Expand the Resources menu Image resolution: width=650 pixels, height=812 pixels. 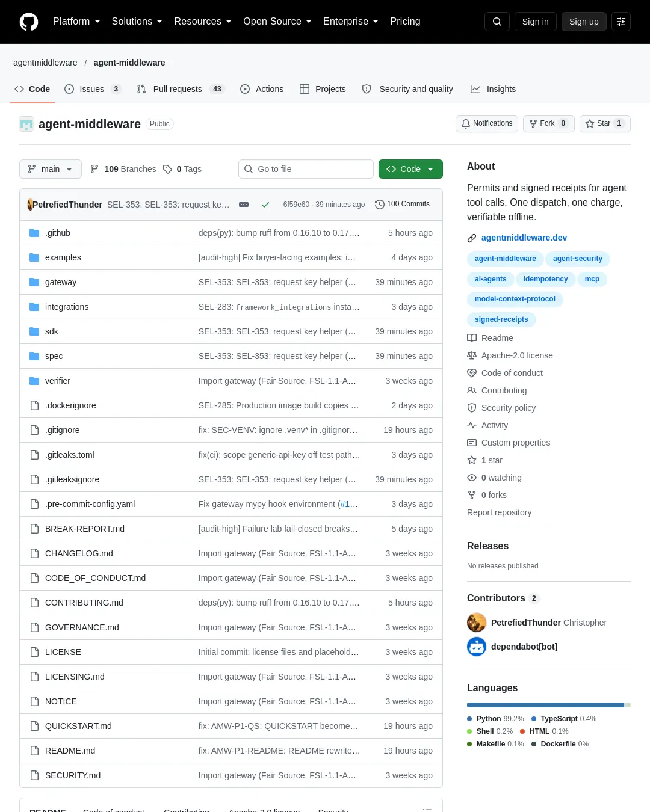[x=202, y=22]
